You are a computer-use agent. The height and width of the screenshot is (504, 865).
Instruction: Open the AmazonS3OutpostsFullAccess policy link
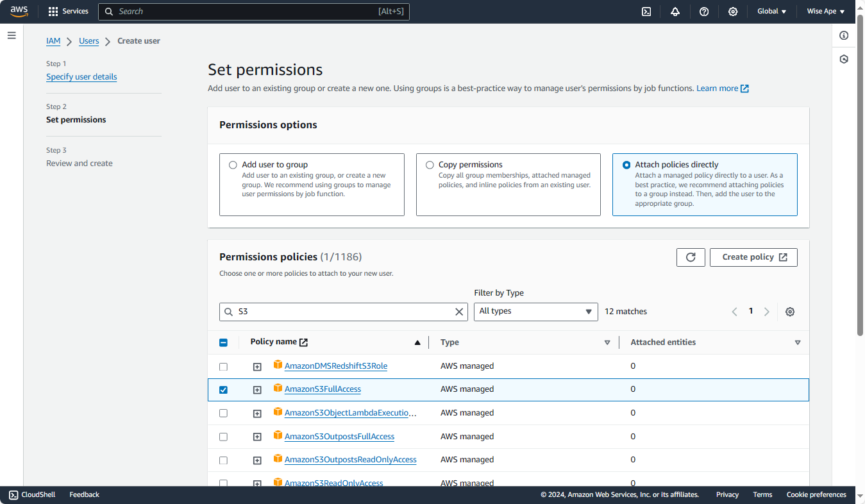[339, 437]
